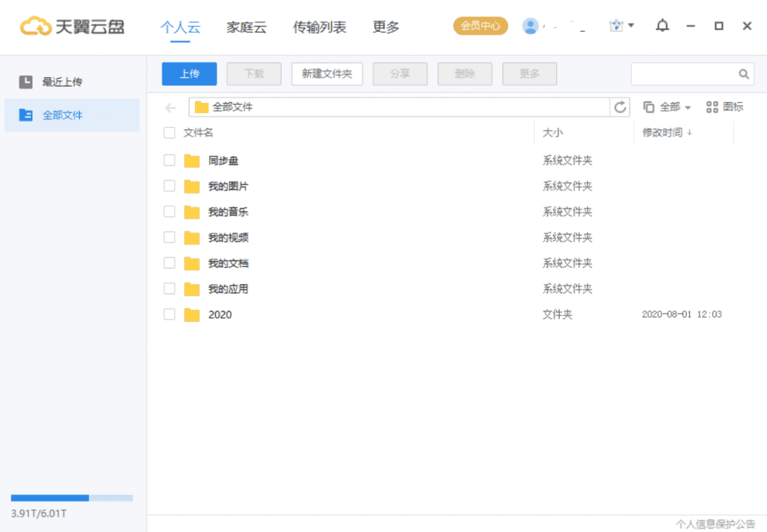Open the 传输列表 tab

pos(320,27)
